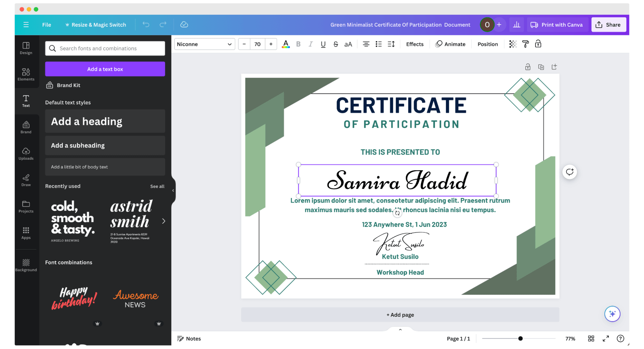Image resolution: width=644 pixels, height=349 pixels.
Task: Toggle italic formatting
Action: tap(311, 44)
